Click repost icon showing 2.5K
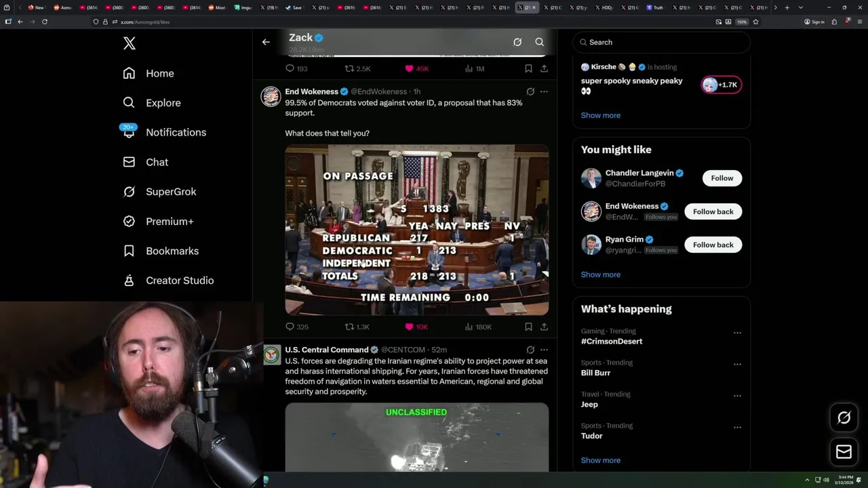Viewport: 868px width, 488px height. 349,68
